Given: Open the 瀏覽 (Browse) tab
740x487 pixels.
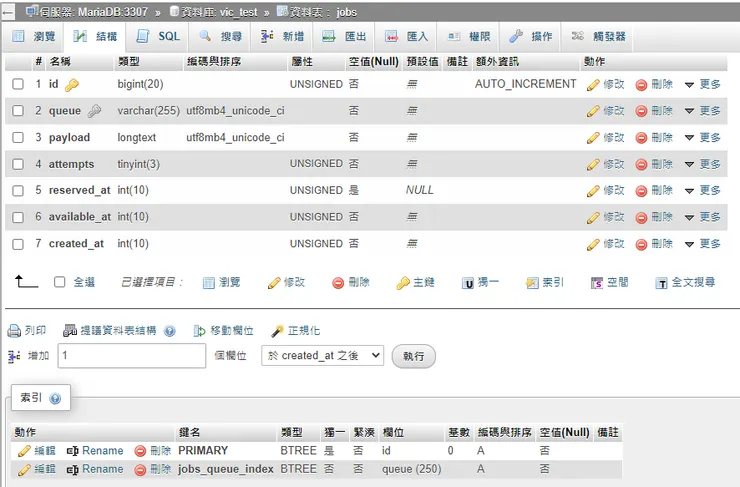Looking at the screenshot, I should [x=34, y=36].
